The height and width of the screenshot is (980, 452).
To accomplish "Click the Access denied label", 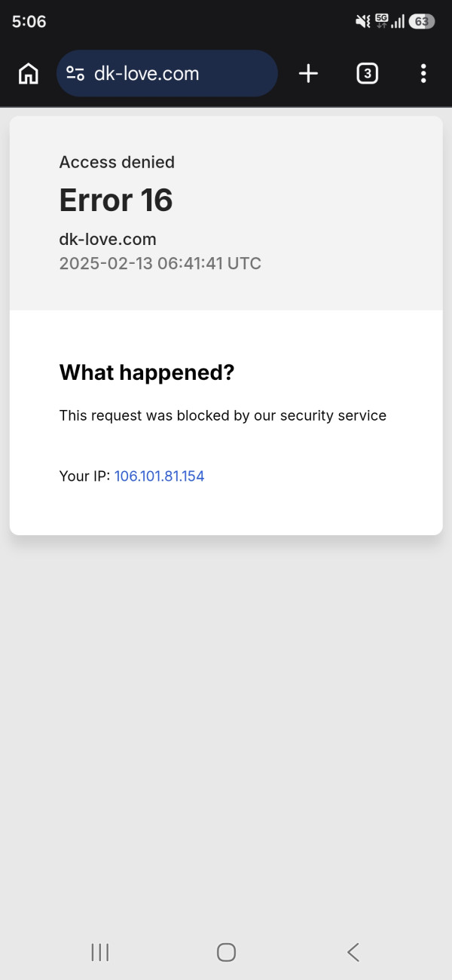I will tap(117, 162).
